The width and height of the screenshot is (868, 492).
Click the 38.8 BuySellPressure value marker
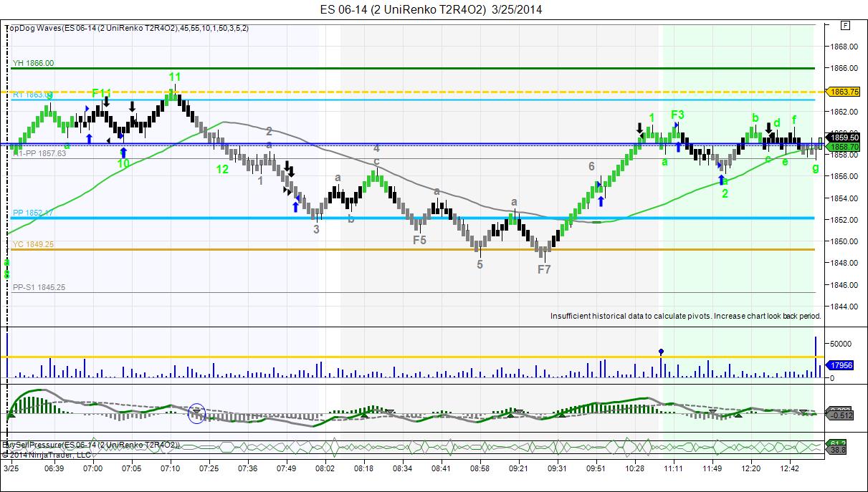pos(837,451)
